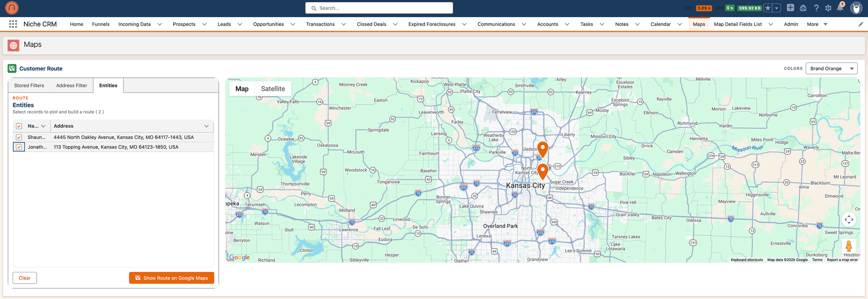Toggle the select-all header checkbox

point(19,126)
